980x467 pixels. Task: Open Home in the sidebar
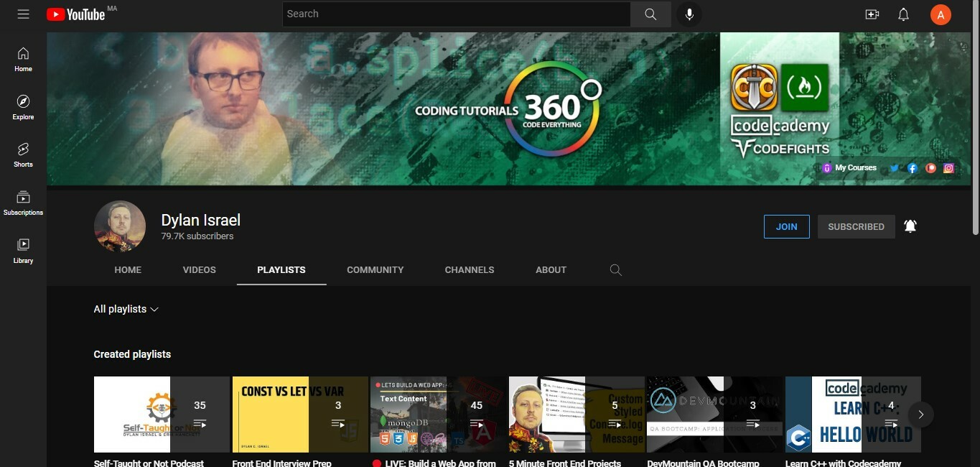23,60
